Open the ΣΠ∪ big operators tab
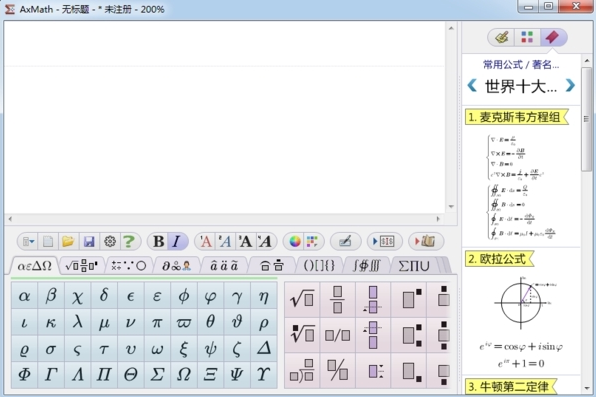Viewport: 596px width, 397px height. tap(414, 266)
